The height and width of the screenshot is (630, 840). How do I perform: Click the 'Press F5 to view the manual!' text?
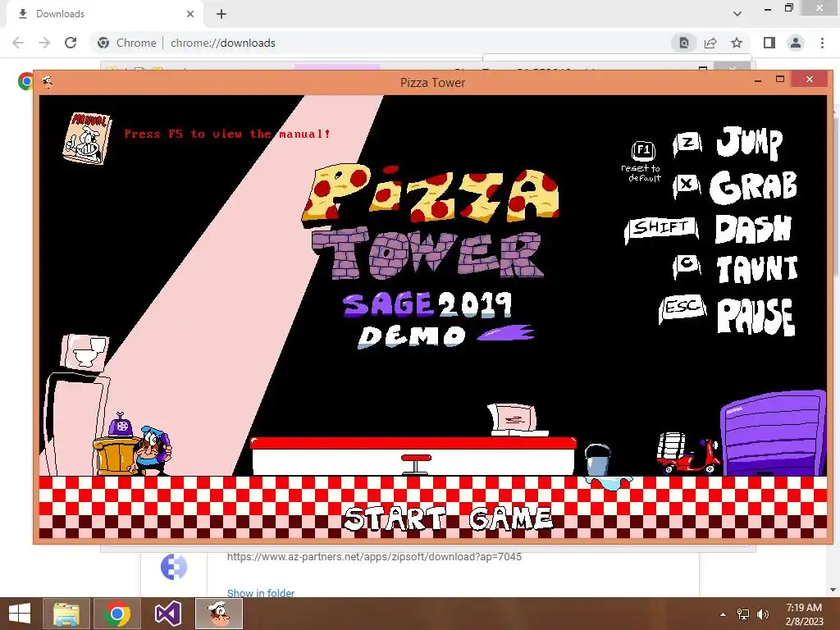(x=227, y=134)
